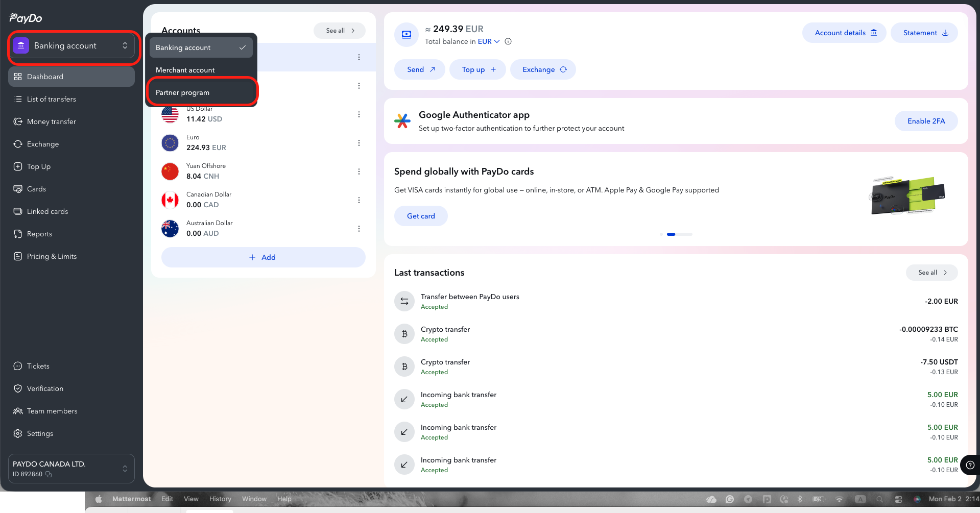Open the EUR total balance currency dropdown
980x513 pixels.
pyautogui.click(x=489, y=42)
